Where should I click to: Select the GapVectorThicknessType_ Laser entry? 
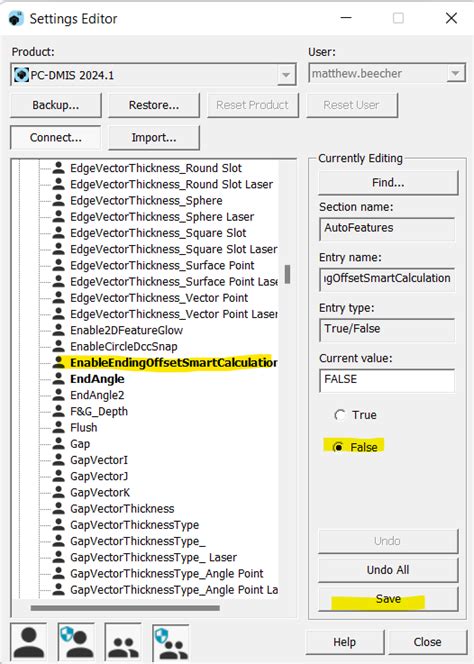tap(153, 557)
